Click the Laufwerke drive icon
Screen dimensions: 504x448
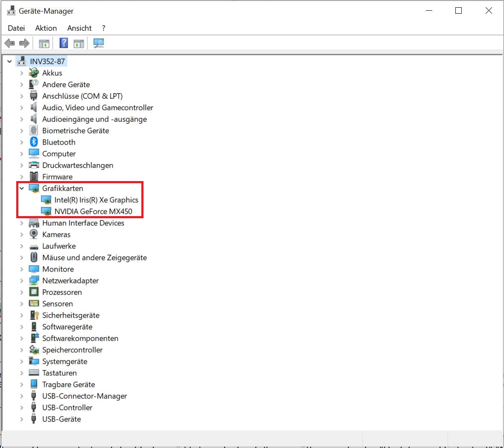[x=34, y=247]
